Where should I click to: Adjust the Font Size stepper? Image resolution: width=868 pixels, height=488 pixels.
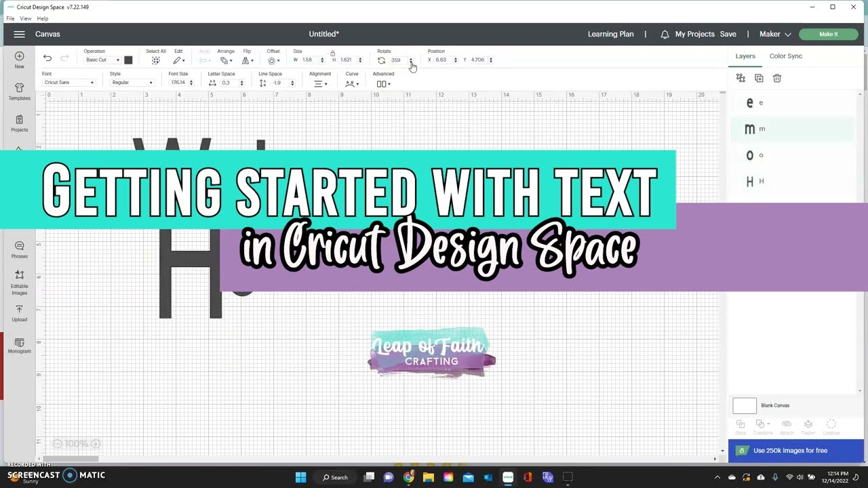[x=191, y=83]
